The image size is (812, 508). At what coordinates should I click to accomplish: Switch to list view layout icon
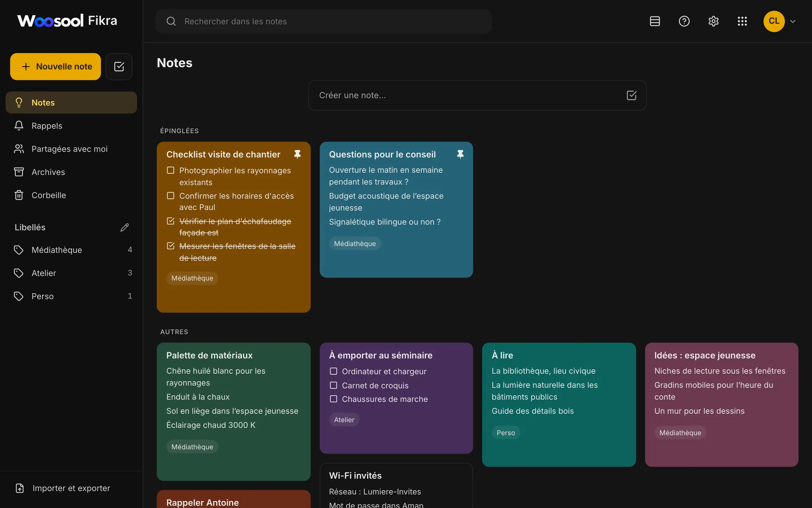click(x=655, y=21)
